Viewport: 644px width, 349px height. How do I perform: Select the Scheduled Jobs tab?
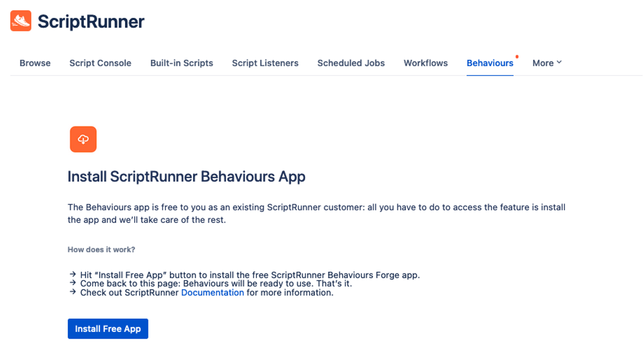tap(351, 63)
